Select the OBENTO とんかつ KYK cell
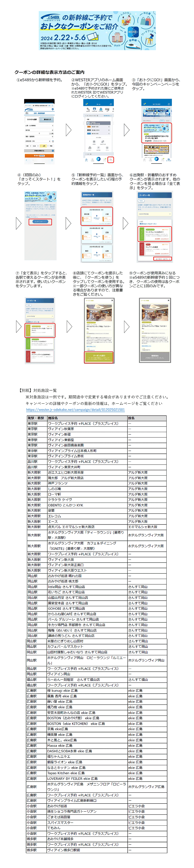Screen dimensions: 194x868 click(x=87, y=505)
